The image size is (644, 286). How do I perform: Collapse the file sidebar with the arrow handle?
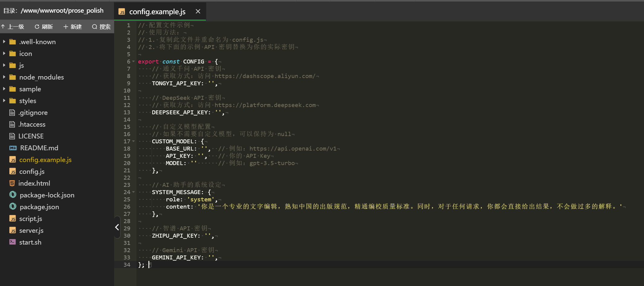[117, 227]
